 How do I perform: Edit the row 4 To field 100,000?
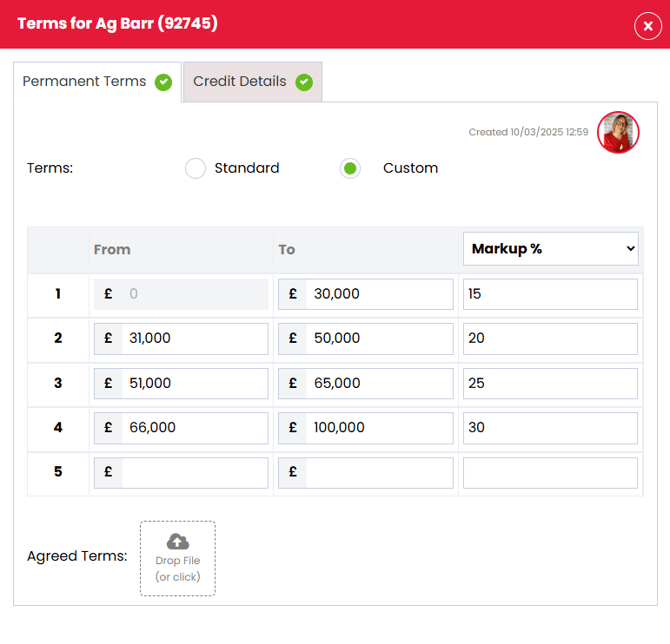tap(366, 428)
